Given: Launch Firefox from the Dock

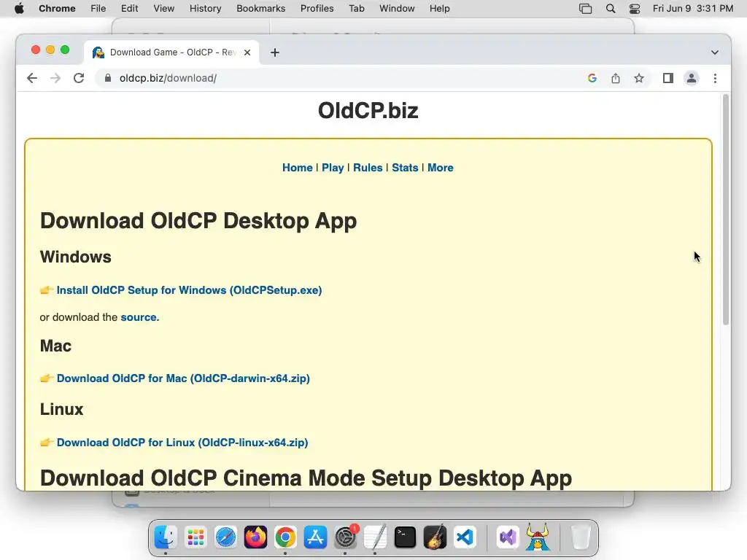Looking at the screenshot, I should (255, 537).
